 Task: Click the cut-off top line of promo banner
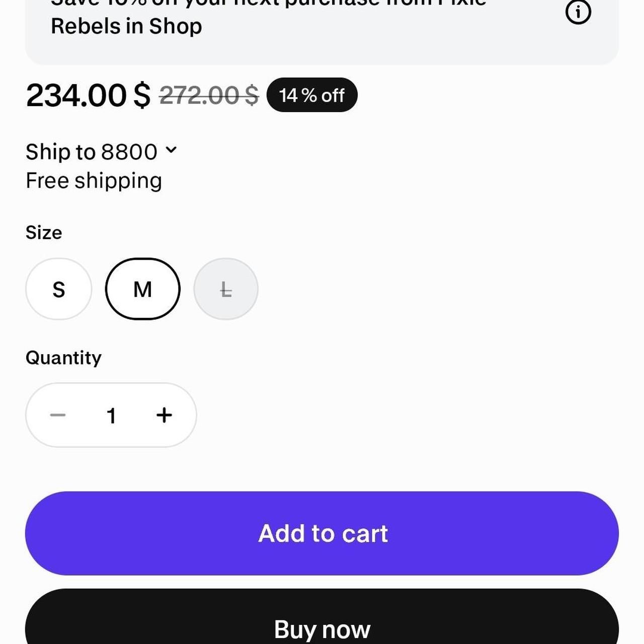click(269, 3)
